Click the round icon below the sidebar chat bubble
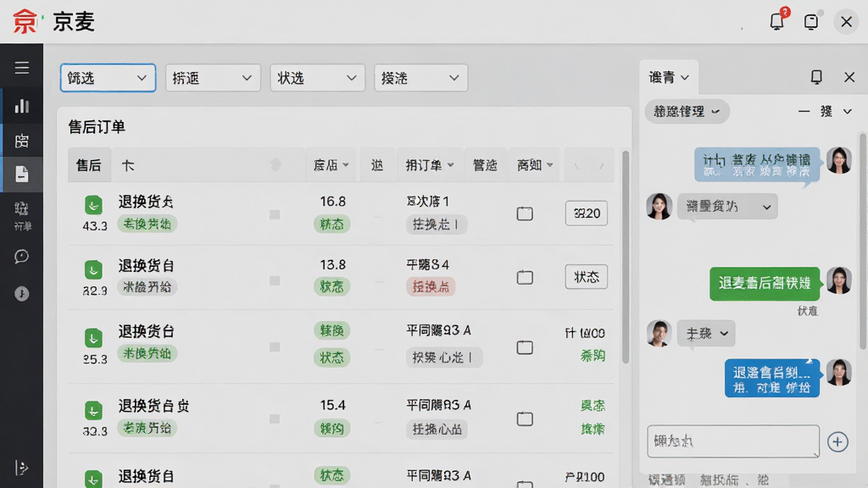Image resolution: width=868 pixels, height=488 pixels. [x=21, y=293]
